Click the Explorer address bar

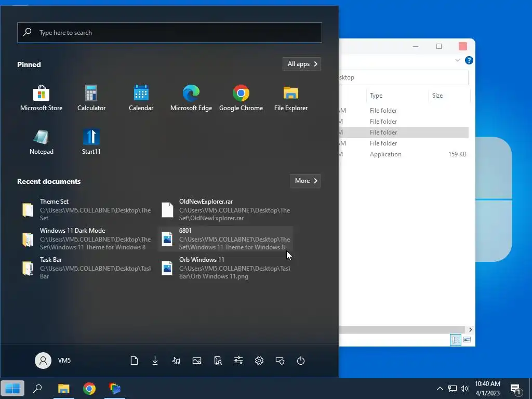(404, 77)
